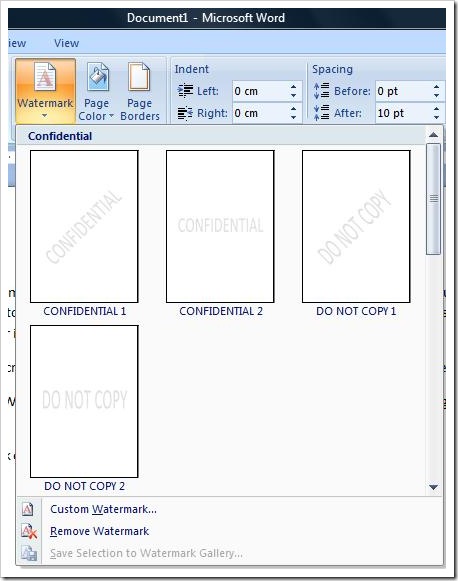Decrease Indent Left with down arrow
The width and height of the screenshot is (458, 581).
[x=293, y=96]
